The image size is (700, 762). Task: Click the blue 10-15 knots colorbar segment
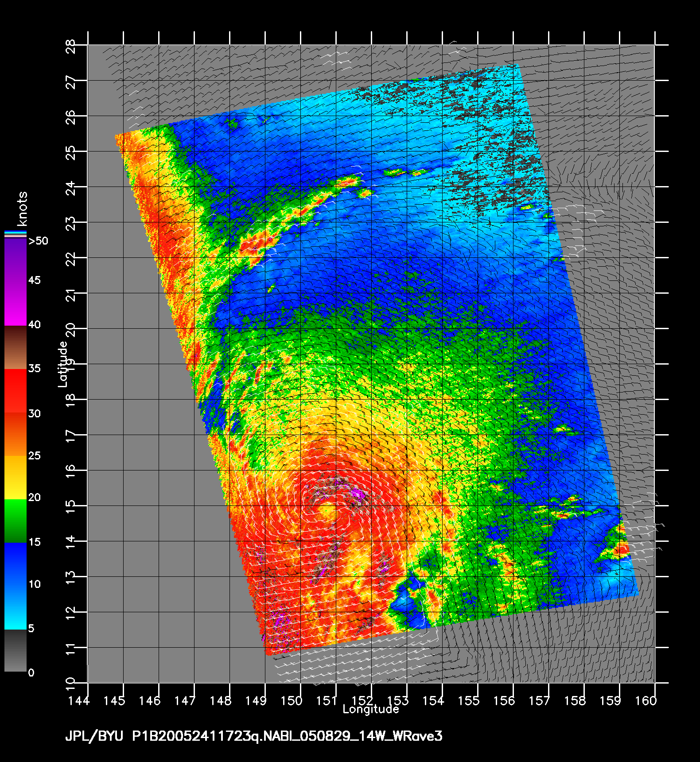tap(16, 564)
